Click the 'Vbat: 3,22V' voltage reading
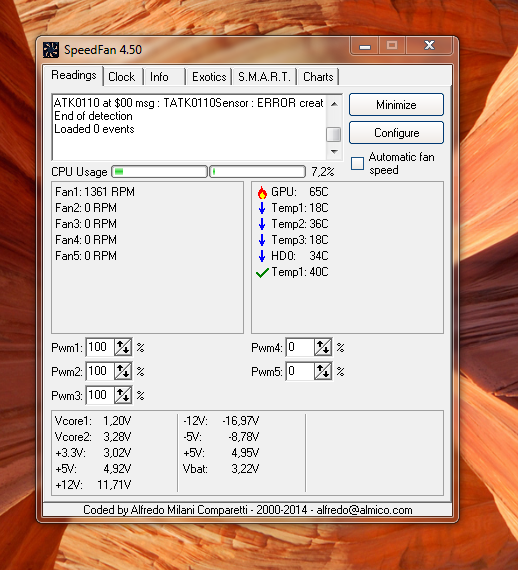The height and width of the screenshot is (570, 518). 221,469
